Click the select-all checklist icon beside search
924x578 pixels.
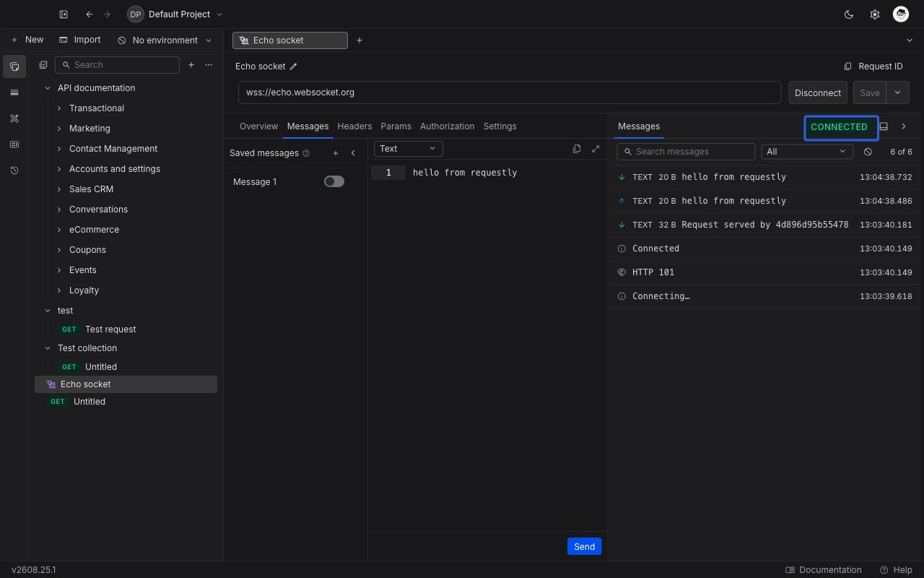(43, 65)
